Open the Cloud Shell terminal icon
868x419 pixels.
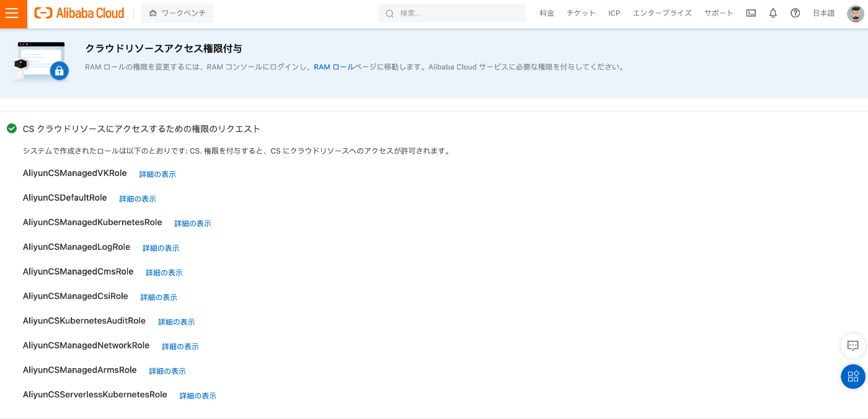tap(751, 13)
